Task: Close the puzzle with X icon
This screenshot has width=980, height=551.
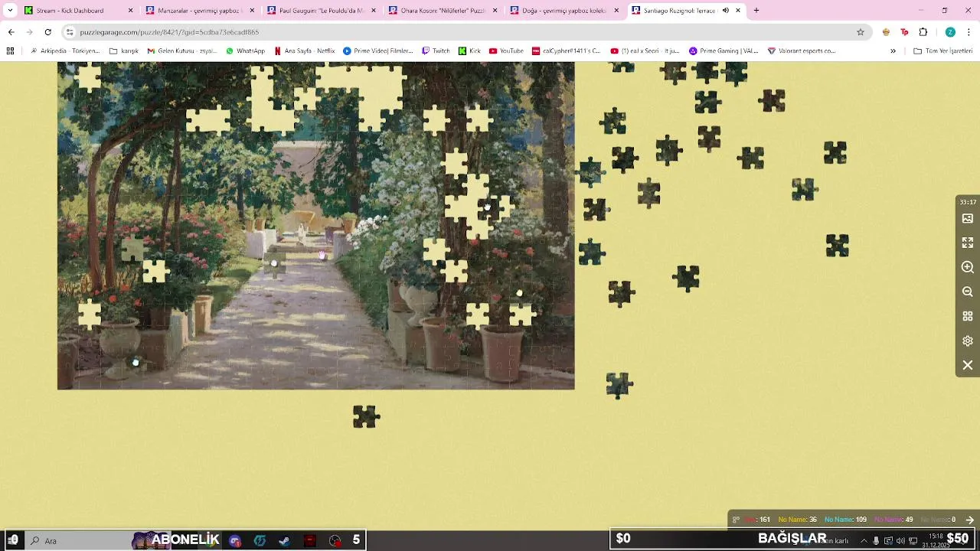Action: (x=968, y=365)
